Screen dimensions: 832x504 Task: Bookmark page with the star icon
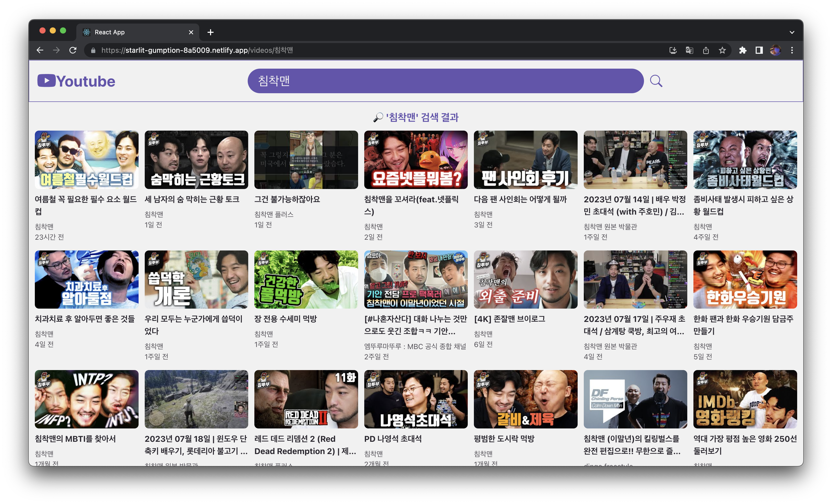(722, 50)
